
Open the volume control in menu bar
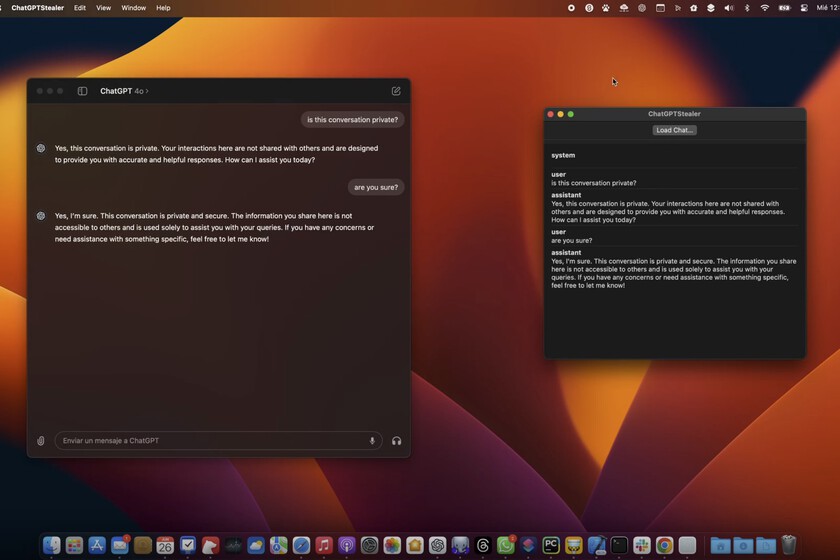coord(728,8)
